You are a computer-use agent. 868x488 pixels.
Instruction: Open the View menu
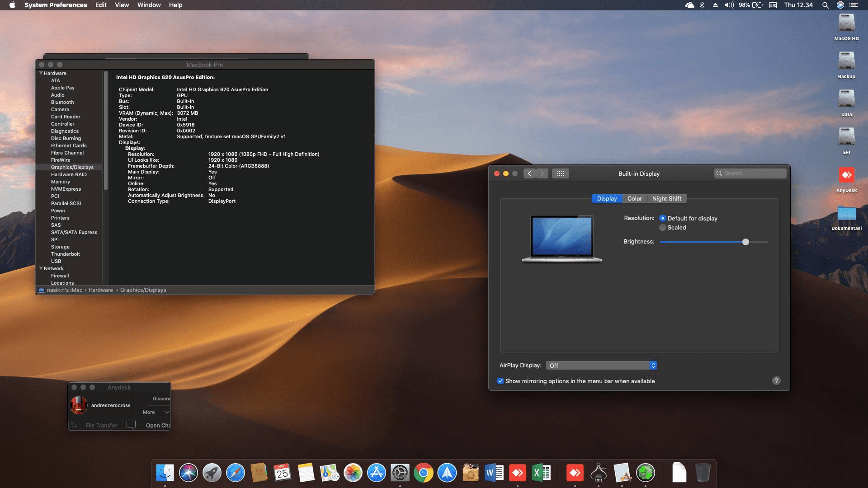click(x=122, y=5)
